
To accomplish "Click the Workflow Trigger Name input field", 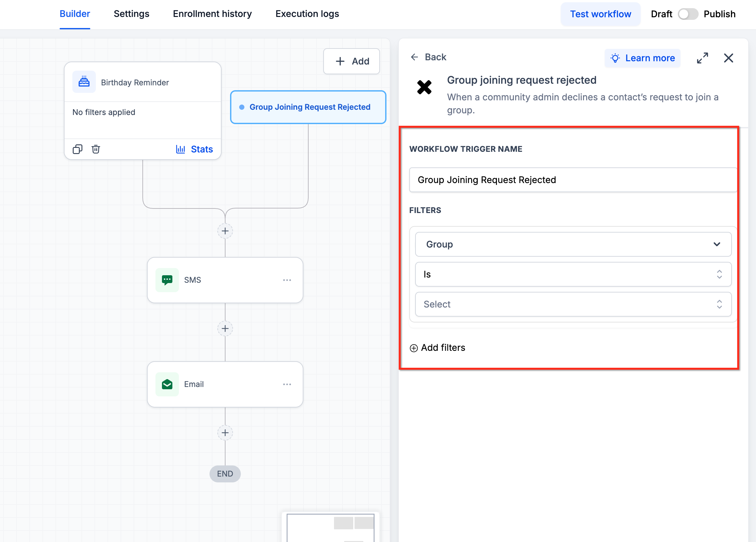I will click(x=573, y=180).
